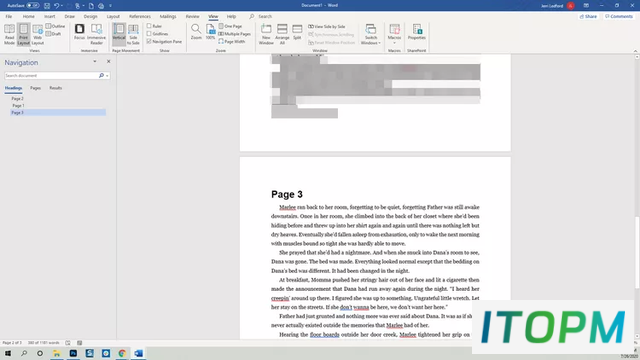Turn on Gridlines checkbox
640x360 pixels.
pyautogui.click(x=149, y=33)
